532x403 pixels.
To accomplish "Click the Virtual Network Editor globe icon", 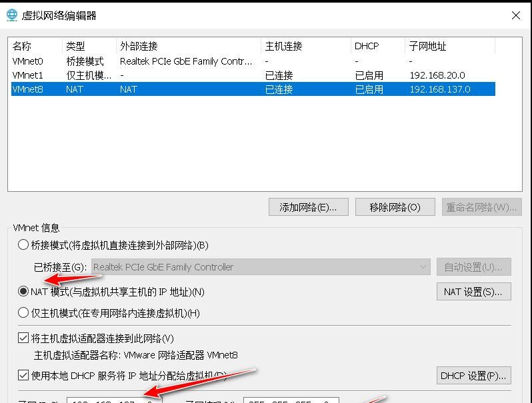I will tap(12, 15).
